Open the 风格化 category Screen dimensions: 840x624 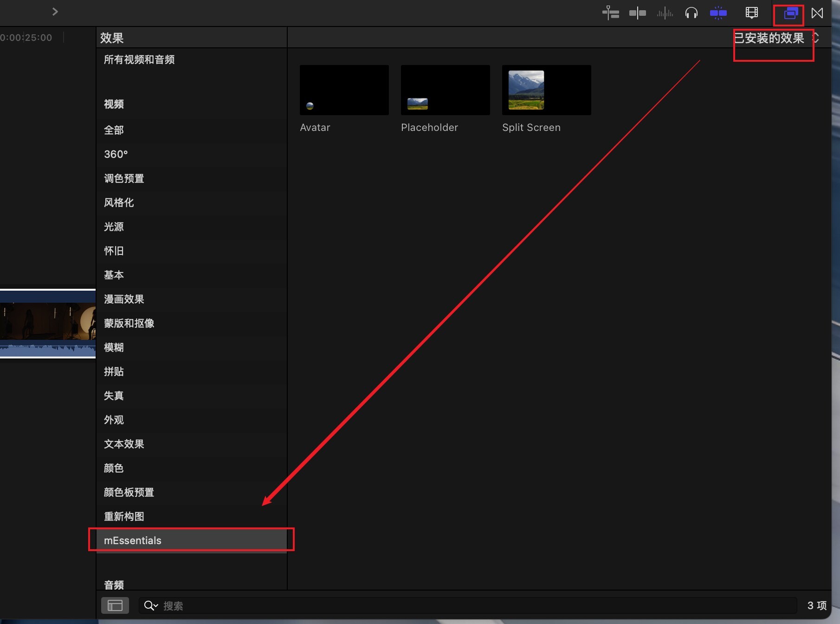tap(192, 202)
